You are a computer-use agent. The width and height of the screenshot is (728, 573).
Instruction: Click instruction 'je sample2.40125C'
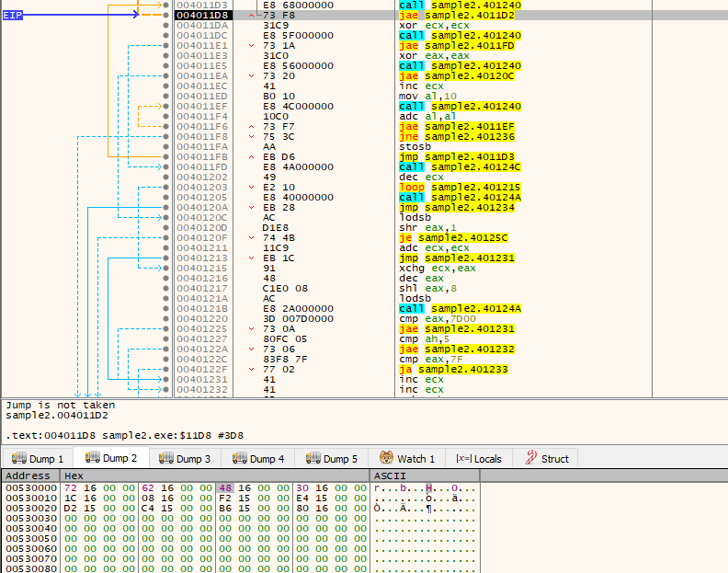[x=453, y=238]
